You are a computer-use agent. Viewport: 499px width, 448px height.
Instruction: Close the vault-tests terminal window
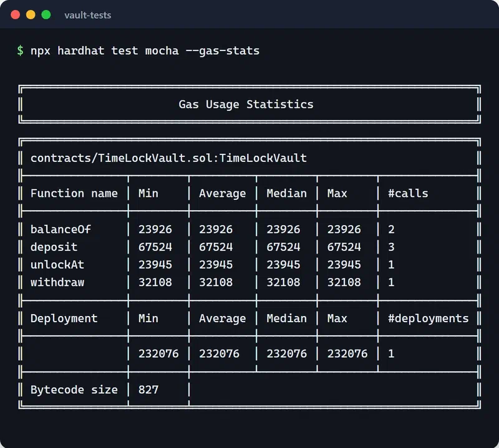point(15,14)
